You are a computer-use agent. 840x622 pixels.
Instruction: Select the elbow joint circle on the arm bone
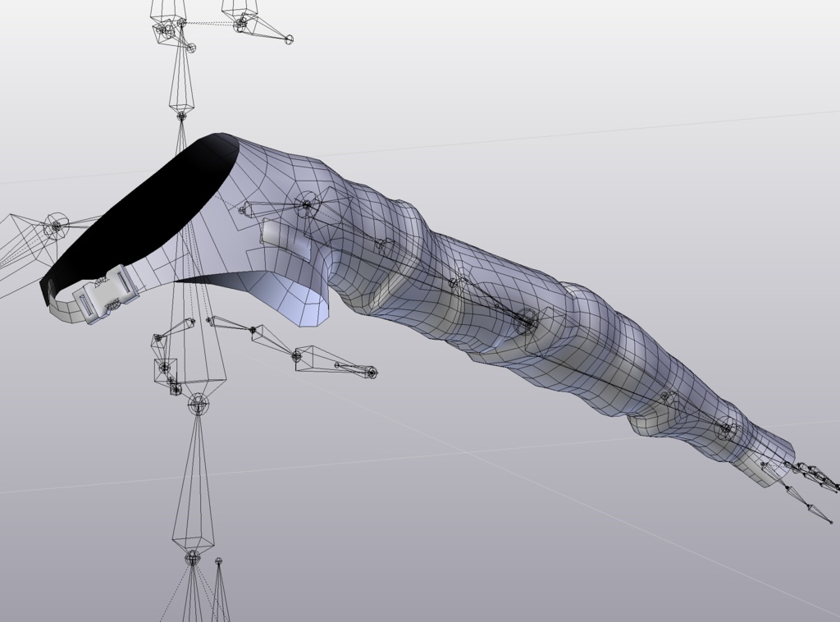pyautogui.click(x=526, y=322)
